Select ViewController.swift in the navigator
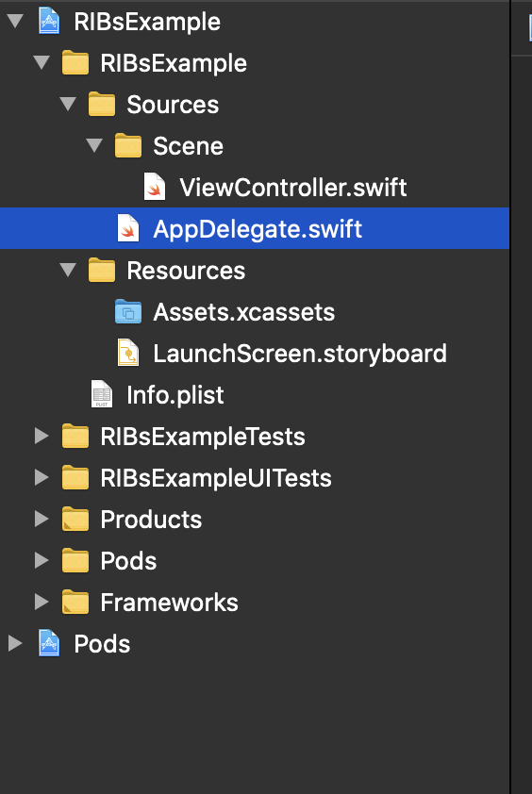 pyautogui.click(x=292, y=188)
